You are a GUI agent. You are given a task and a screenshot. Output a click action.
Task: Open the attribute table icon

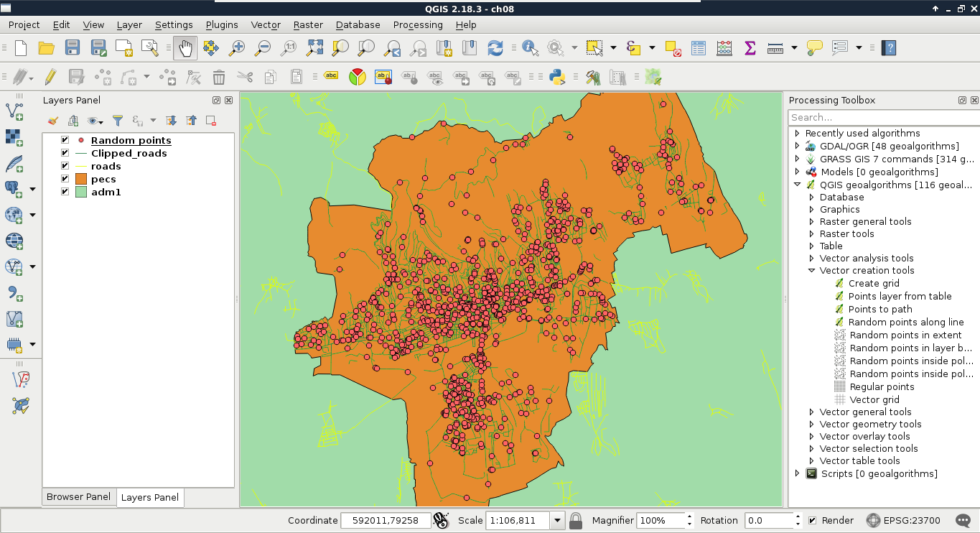tap(699, 48)
